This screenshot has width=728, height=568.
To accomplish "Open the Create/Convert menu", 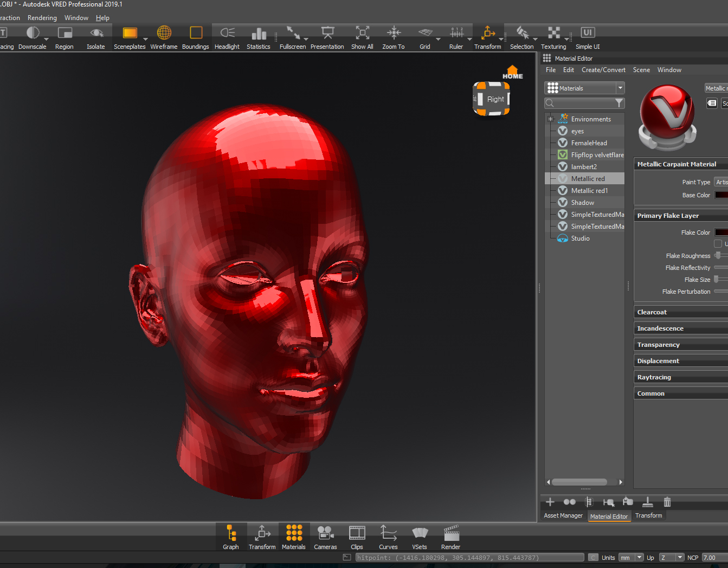I will click(x=603, y=70).
